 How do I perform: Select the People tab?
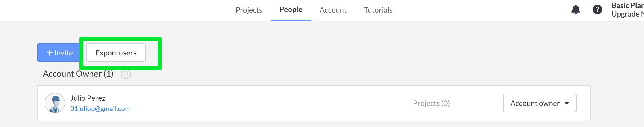pos(291,10)
